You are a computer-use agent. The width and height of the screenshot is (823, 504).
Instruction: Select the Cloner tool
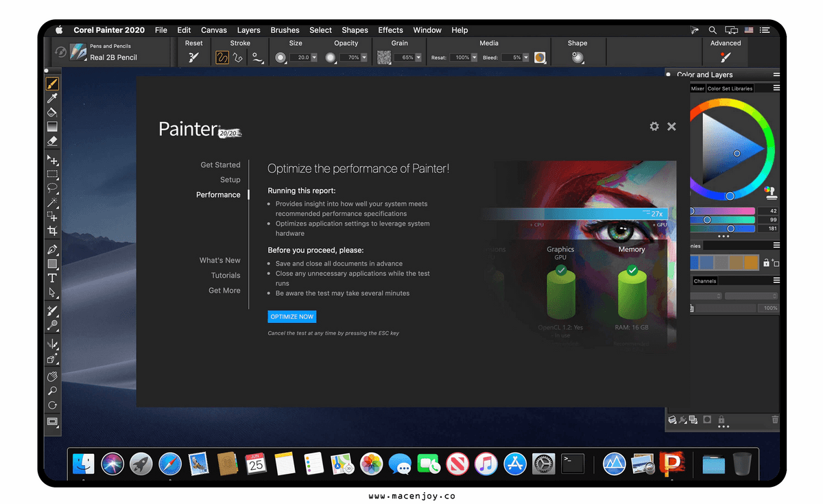point(52,311)
